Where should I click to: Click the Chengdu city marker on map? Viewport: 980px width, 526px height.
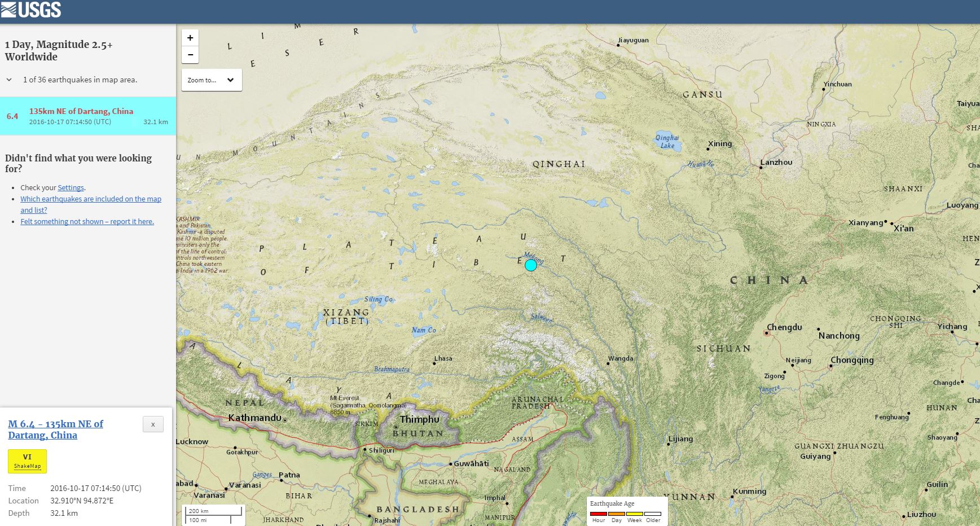pyautogui.click(x=766, y=333)
